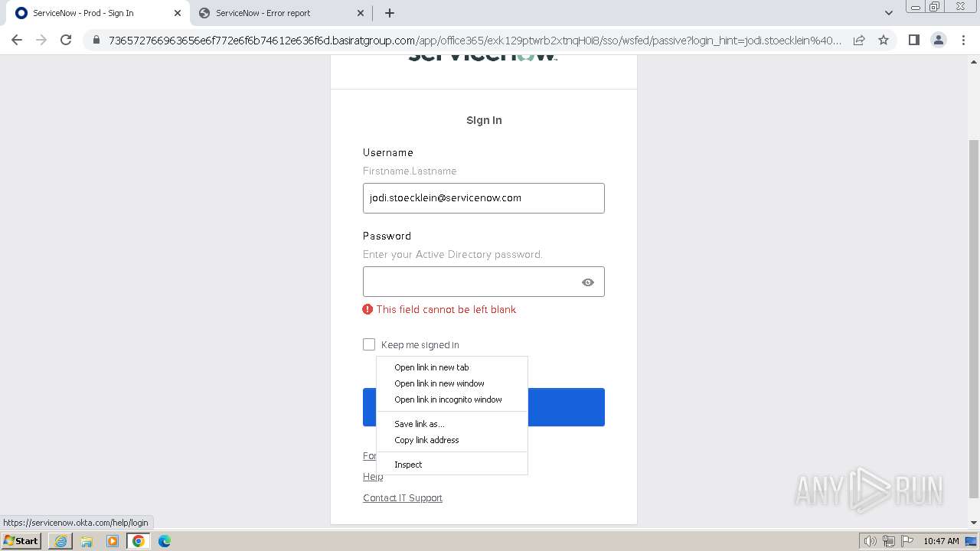This screenshot has width=980, height=551.
Task: Open a new browser tab
Action: point(389,13)
